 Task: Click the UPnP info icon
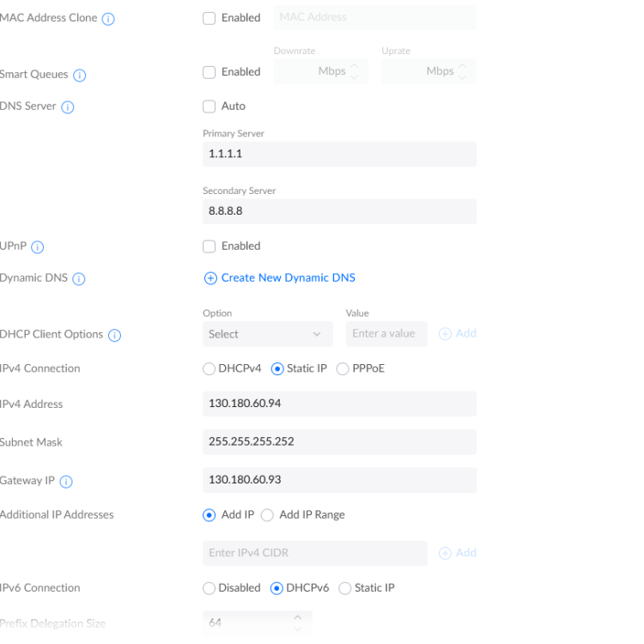click(x=38, y=247)
